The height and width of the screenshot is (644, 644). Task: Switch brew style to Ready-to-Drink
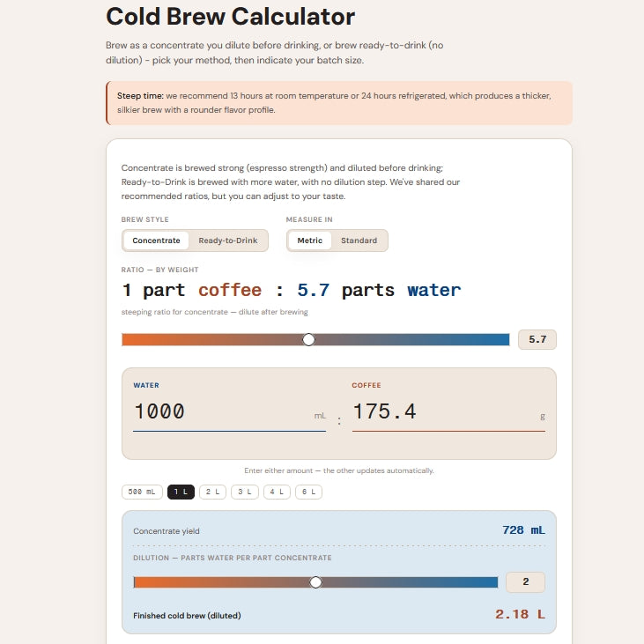click(228, 241)
